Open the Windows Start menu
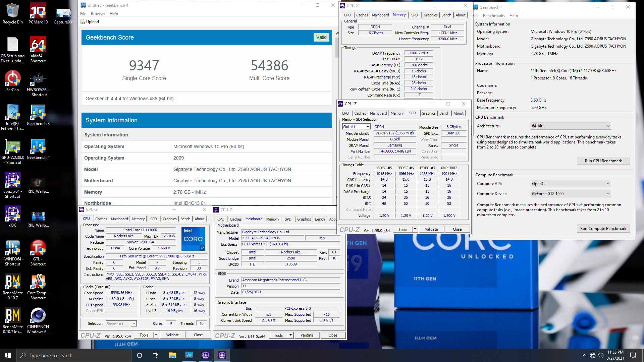 [8, 355]
